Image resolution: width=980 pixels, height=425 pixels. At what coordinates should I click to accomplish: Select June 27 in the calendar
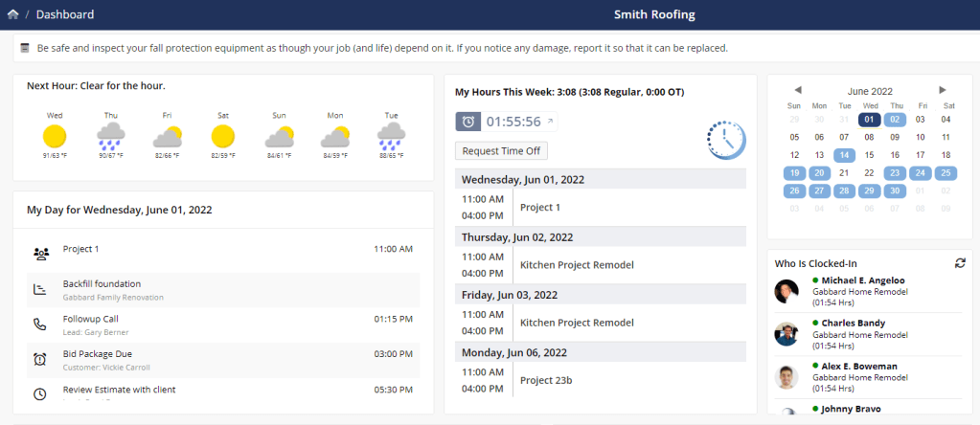(x=819, y=191)
